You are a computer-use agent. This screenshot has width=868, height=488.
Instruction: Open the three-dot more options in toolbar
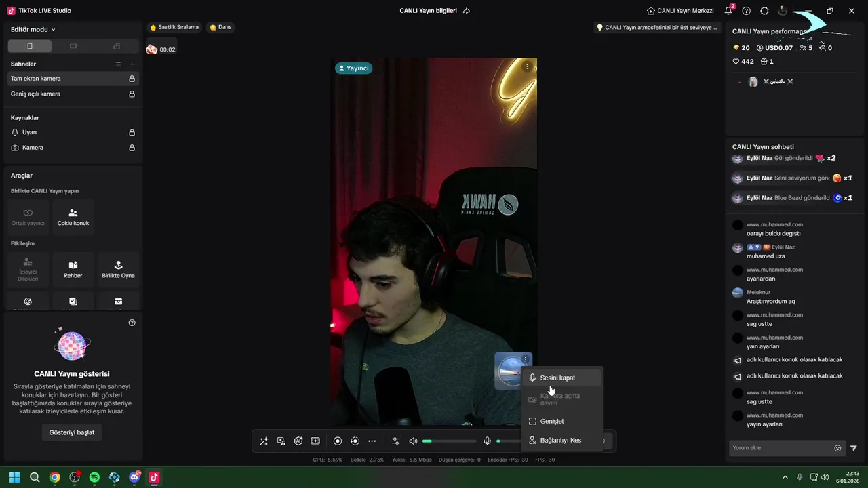coord(372,441)
